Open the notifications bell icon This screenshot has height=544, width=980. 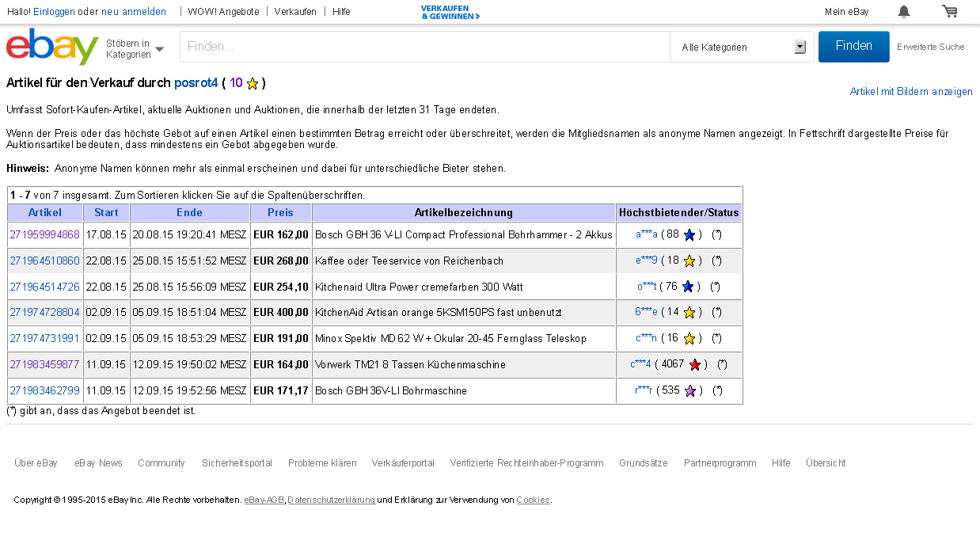(903, 11)
